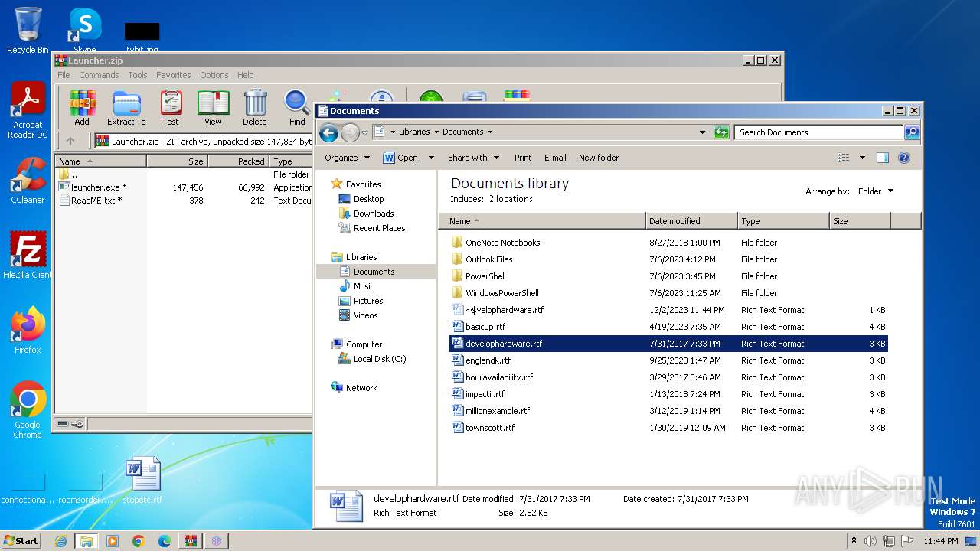Open the File menu in WinRAR

click(x=64, y=75)
